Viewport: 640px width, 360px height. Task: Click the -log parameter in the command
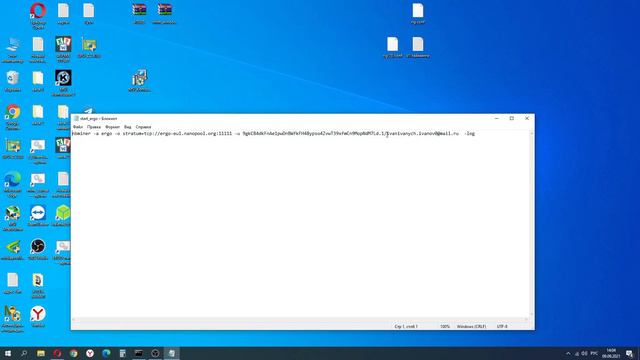[470, 133]
